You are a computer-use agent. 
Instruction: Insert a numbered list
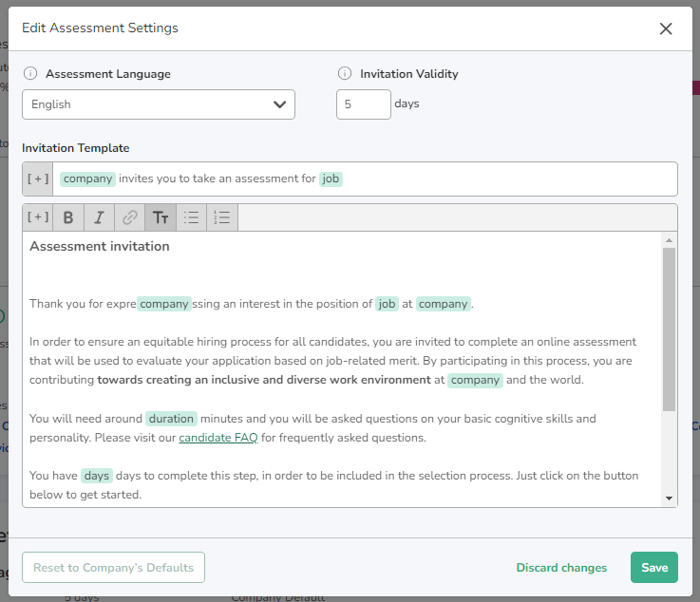tap(222, 217)
